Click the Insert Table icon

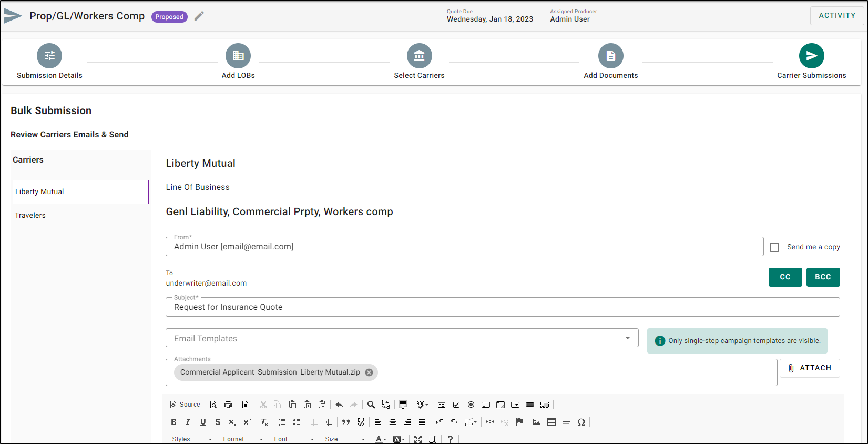click(x=552, y=422)
